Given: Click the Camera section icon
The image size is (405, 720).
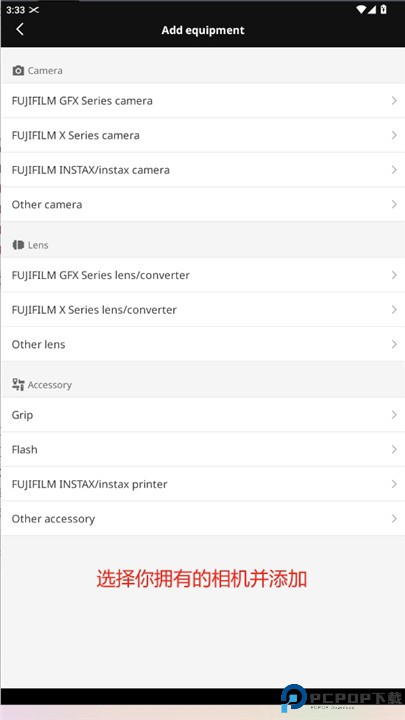Looking at the screenshot, I should coord(18,70).
